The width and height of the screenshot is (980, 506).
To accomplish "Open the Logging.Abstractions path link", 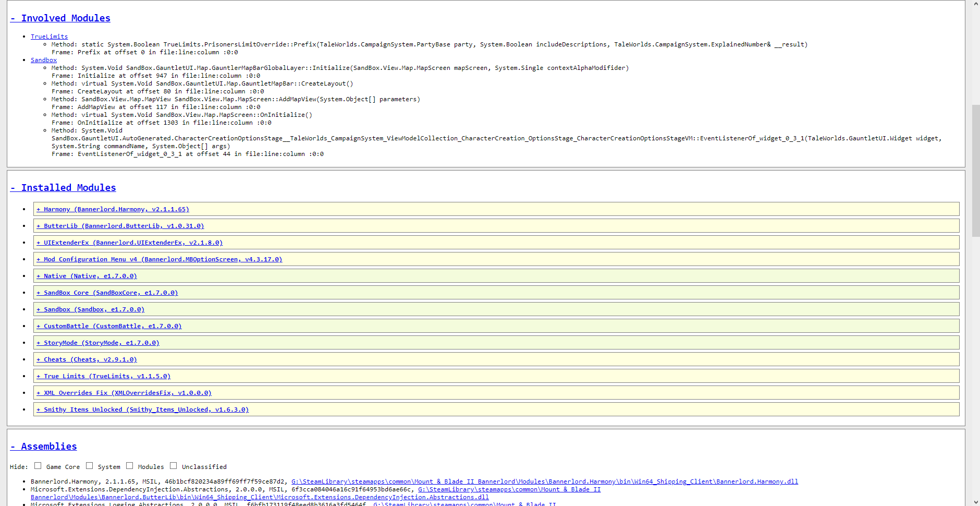I will [x=464, y=504].
